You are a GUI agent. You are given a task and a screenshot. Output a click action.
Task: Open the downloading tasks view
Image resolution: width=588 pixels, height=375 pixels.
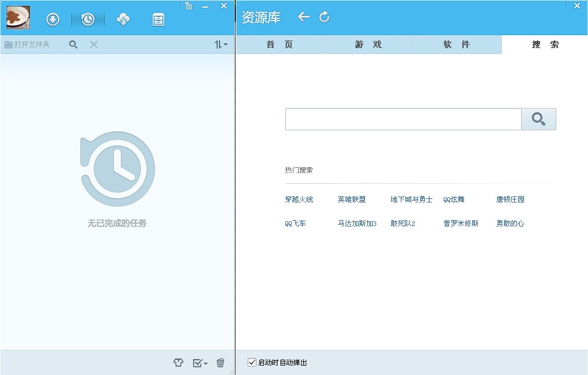click(x=53, y=19)
